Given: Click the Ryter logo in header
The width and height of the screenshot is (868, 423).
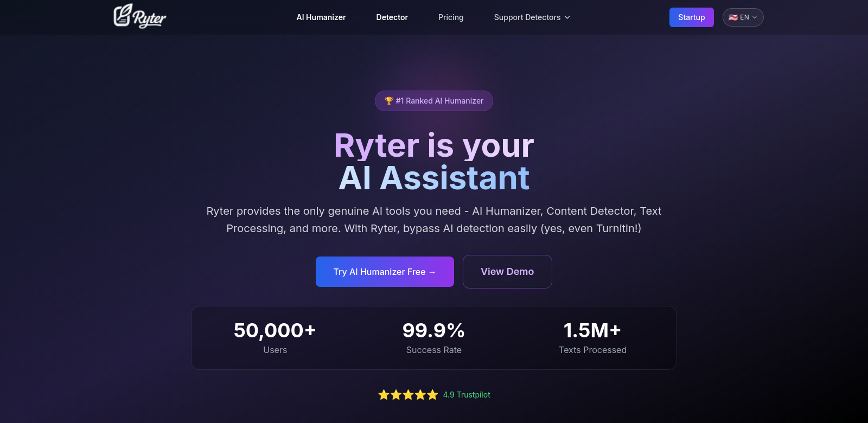Looking at the screenshot, I should 139,16.
